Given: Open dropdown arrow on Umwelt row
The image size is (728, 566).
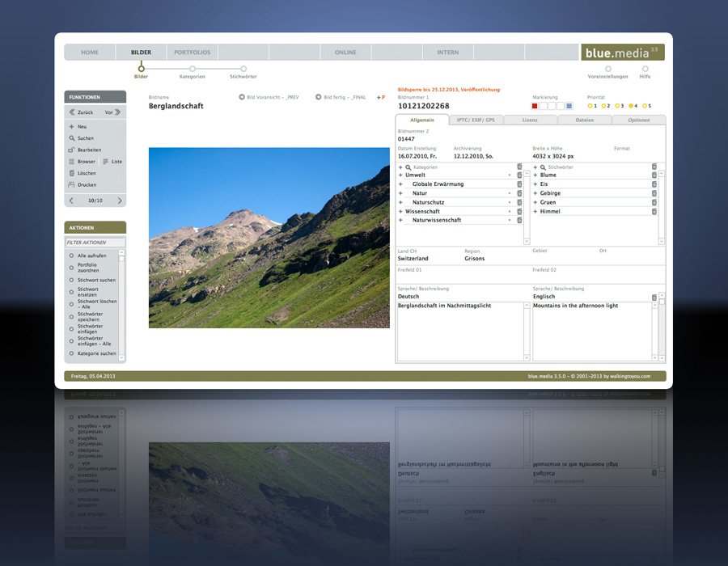Looking at the screenshot, I should (x=510, y=175).
